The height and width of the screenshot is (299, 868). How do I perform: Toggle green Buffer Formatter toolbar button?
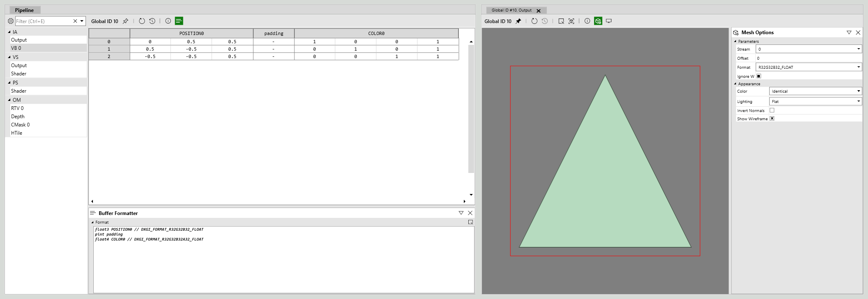(x=179, y=21)
